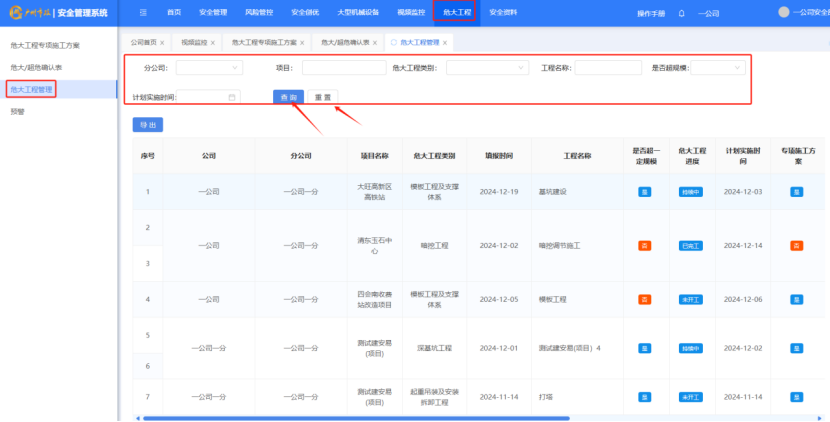The image size is (830, 422).
Task: Click the 重置 button
Action: point(322,97)
